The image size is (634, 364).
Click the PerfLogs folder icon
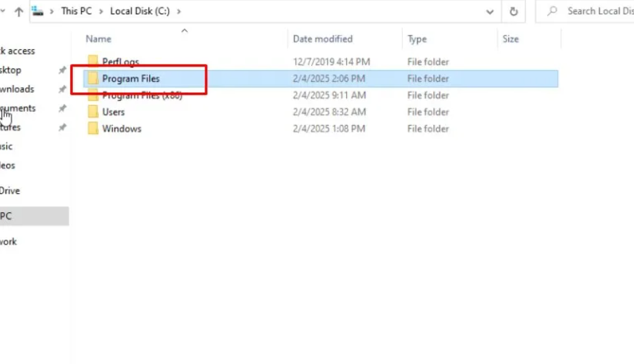pos(93,62)
